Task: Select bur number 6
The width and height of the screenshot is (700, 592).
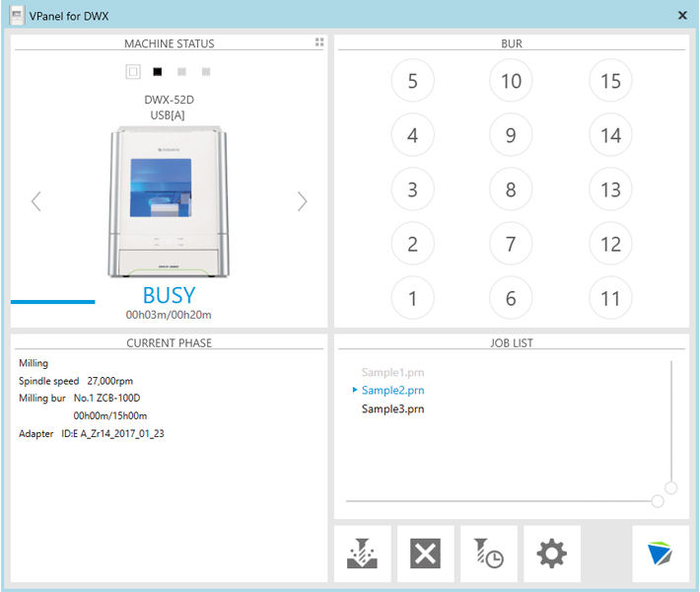Action: point(511,298)
